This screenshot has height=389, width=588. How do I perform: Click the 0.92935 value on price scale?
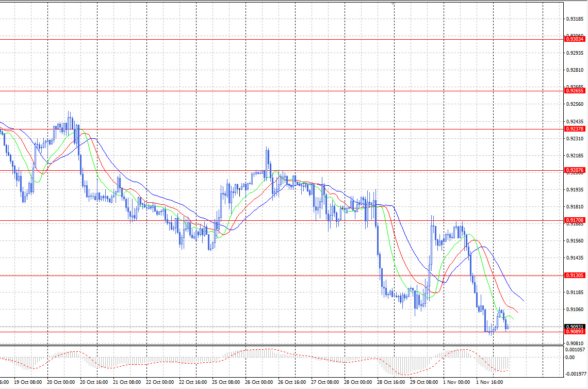[575, 53]
